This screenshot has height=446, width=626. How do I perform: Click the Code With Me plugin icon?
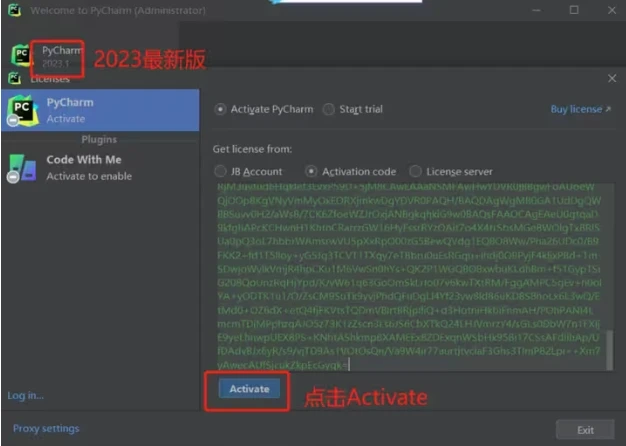pyautogui.click(x=22, y=168)
